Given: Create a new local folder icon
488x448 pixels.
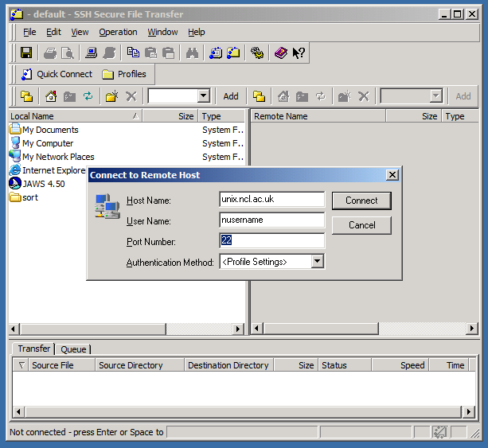Looking at the screenshot, I should (x=111, y=96).
